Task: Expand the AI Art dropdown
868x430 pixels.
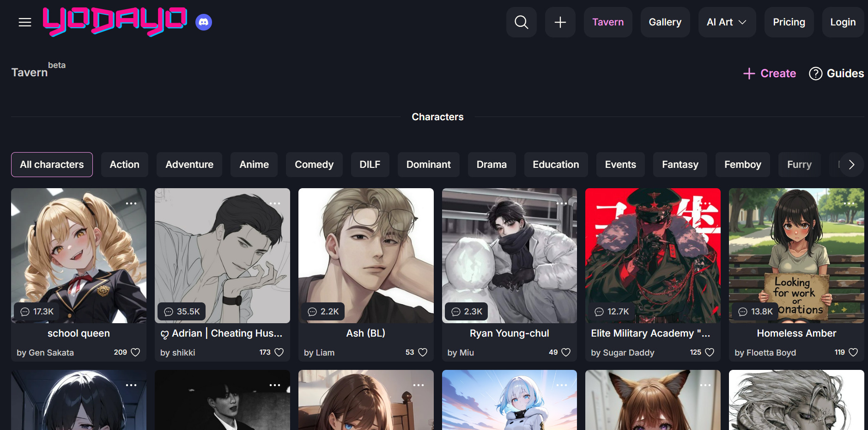Action: (727, 22)
